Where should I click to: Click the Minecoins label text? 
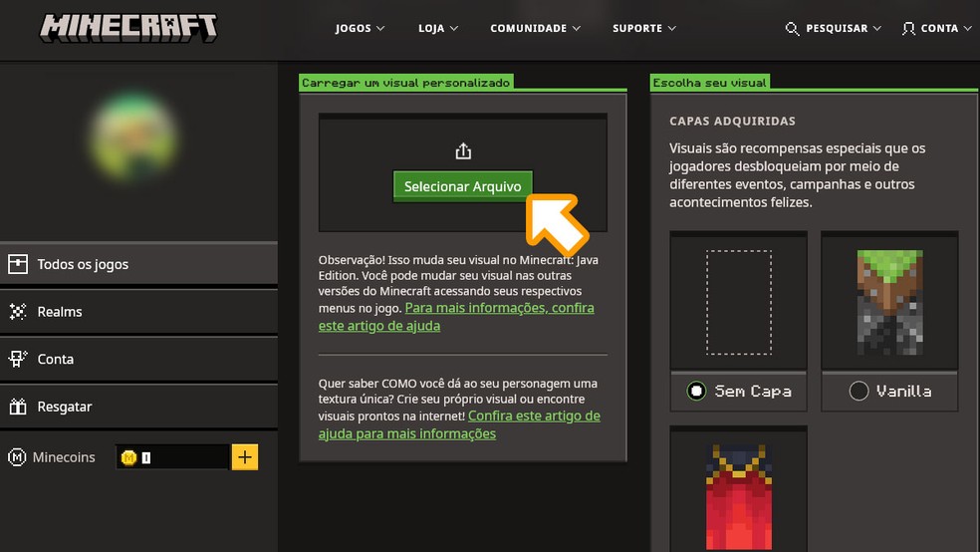[x=64, y=457]
